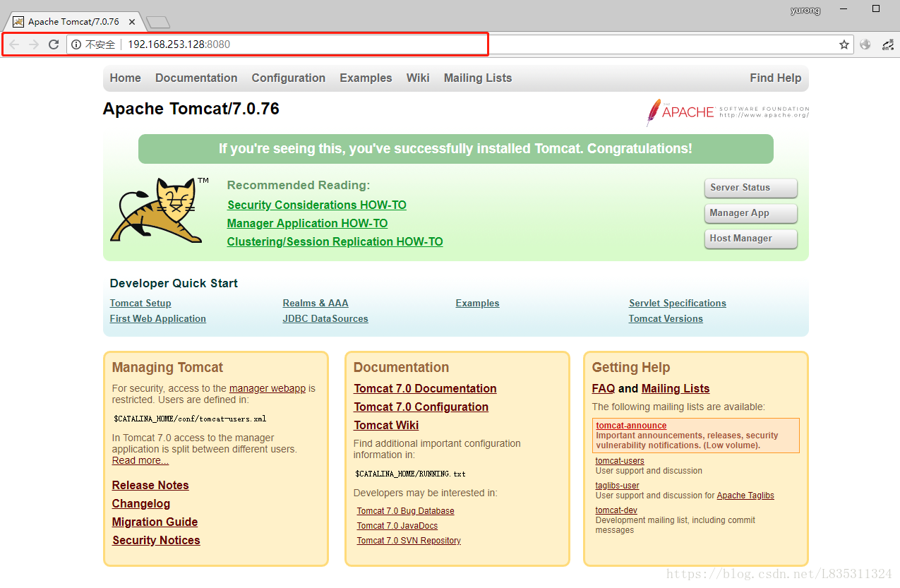Open the Tomcat Versions link

click(x=666, y=318)
